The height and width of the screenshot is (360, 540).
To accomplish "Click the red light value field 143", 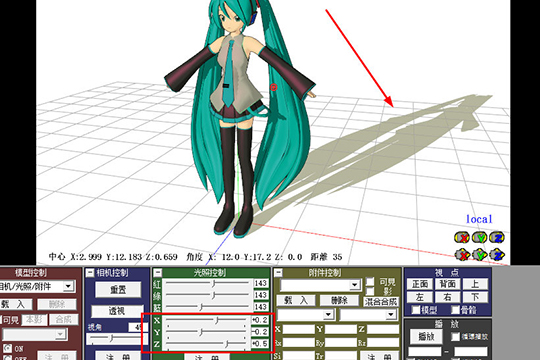I will pyautogui.click(x=261, y=283).
